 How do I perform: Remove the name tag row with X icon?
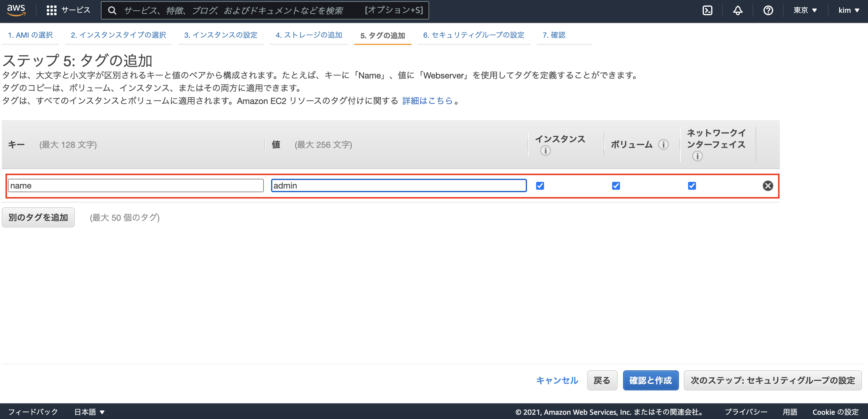(x=768, y=186)
